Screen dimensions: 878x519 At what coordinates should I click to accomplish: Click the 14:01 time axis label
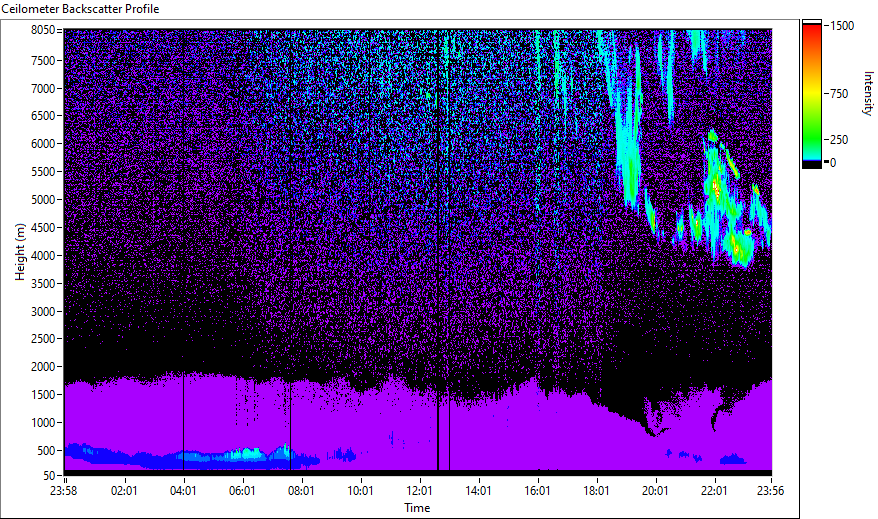478,491
